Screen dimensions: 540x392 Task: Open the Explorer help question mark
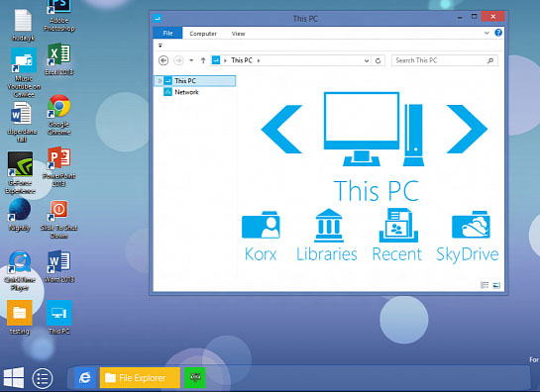click(x=498, y=33)
